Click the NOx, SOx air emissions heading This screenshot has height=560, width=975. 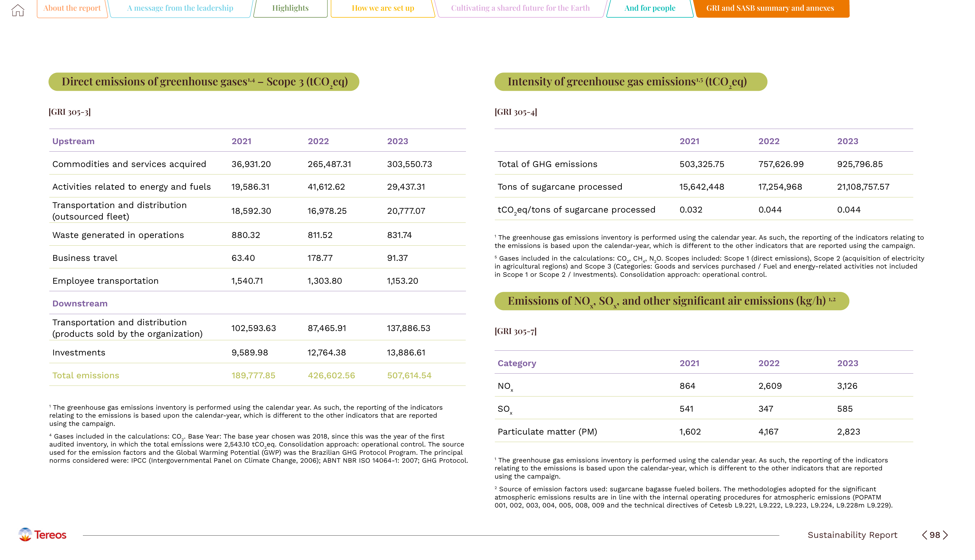pyautogui.click(x=672, y=301)
